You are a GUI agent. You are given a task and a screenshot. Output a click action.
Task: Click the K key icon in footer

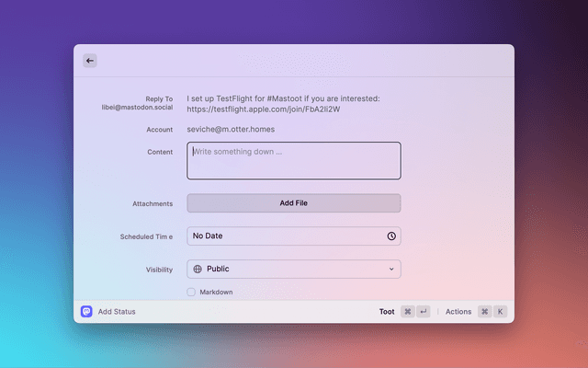pos(500,312)
